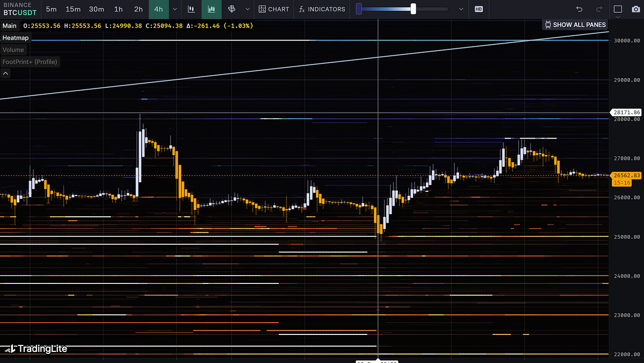Select the 15m timeframe
Screen dimensions: 644x363
[x=73, y=9]
